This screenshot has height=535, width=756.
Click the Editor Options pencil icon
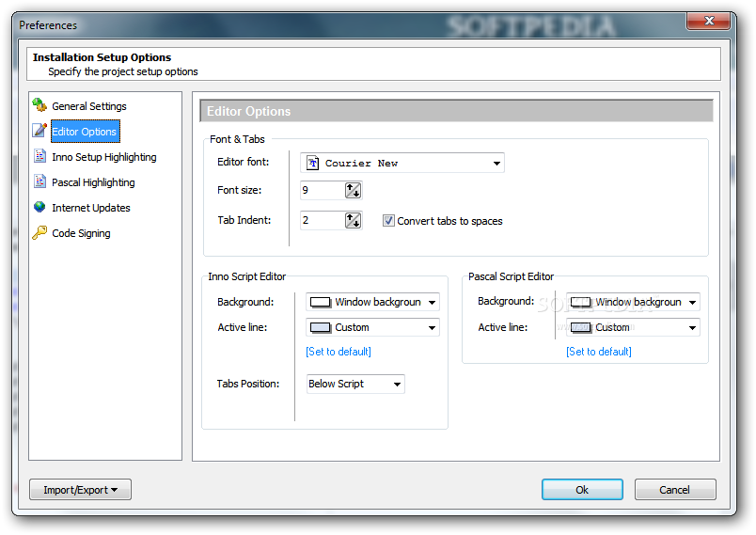click(39, 130)
